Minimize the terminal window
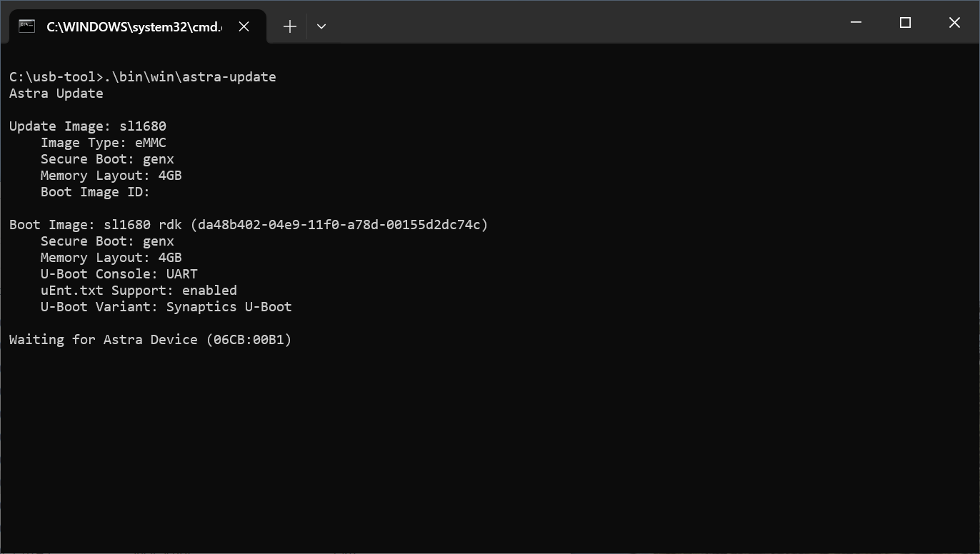This screenshot has height=554, width=980. (x=856, y=23)
